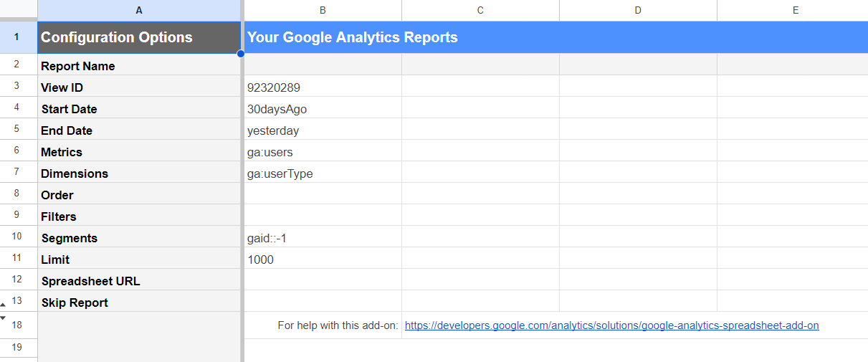Select the empty Skip Report value cell in column B

[323, 303]
